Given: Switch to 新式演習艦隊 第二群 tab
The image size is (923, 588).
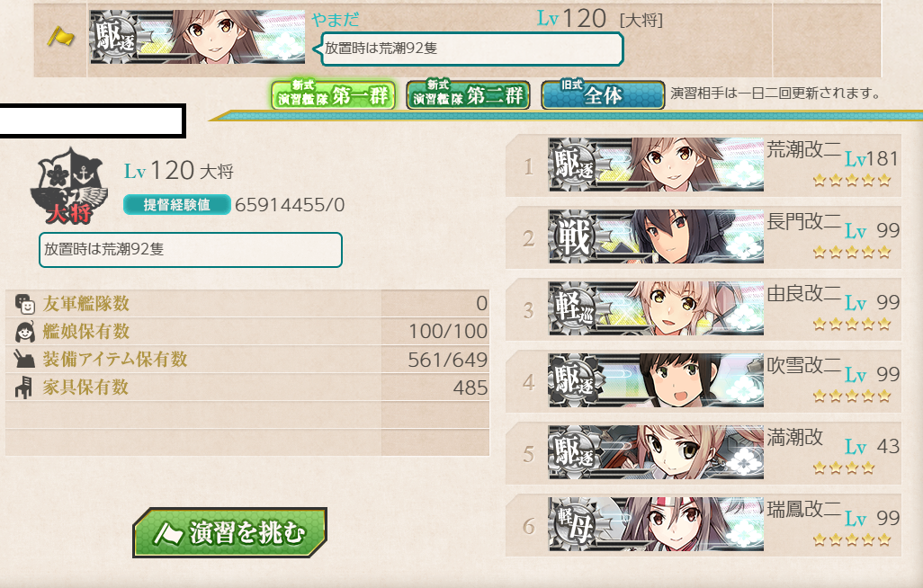Looking at the screenshot, I should point(468,94).
